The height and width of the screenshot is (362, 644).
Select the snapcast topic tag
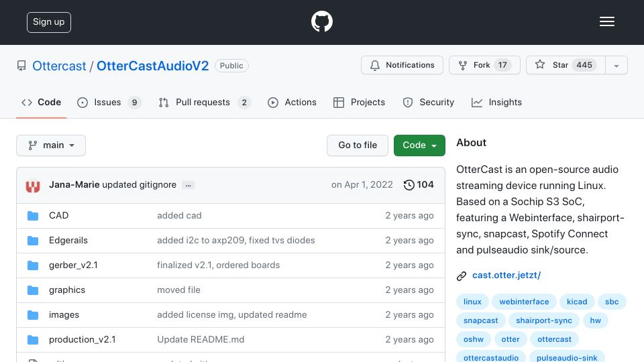tap(480, 320)
